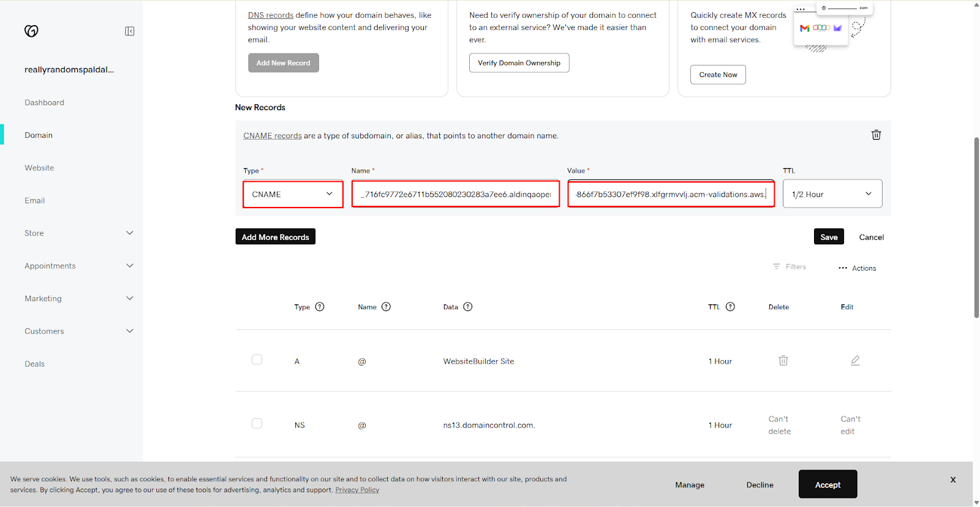Check the NS record row checkbox
The width and height of the screenshot is (980, 507).
[x=257, y=424]
